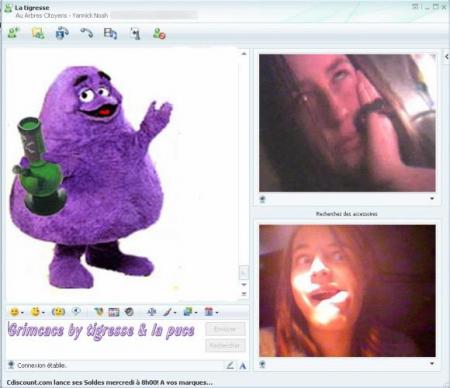Image resolution: width=450 pixels, height=388 pixels.
Task: Click the paintbrush icon in message toolbar
Action: tap(167, 312)
